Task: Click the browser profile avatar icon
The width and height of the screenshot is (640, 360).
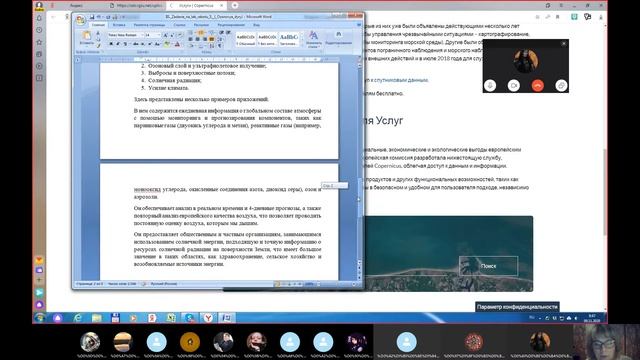Action: pyautogui.click(x=39, y=6)
